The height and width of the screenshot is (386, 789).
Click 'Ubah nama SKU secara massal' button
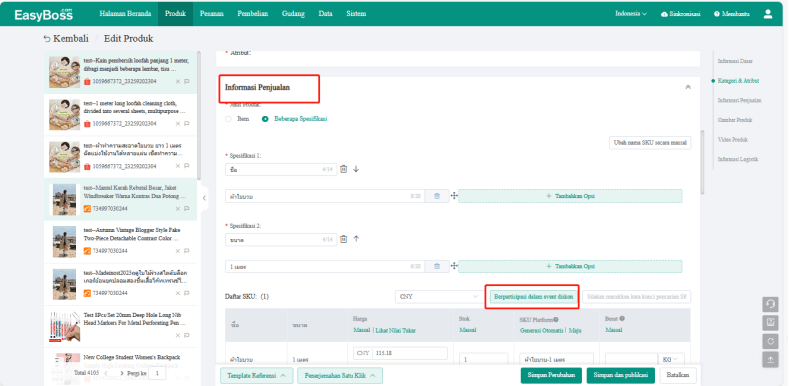tap(650, 142)
